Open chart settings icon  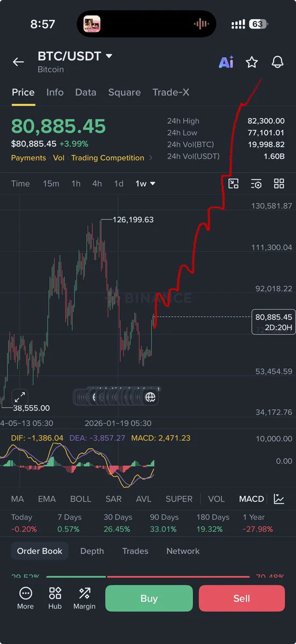tap(256, 184)
